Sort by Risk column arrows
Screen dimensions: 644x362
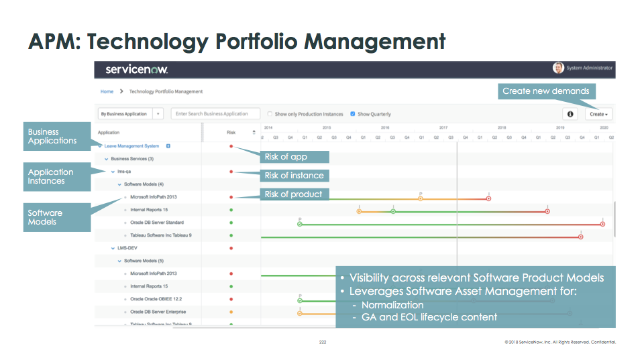click(x=254, y=132)
